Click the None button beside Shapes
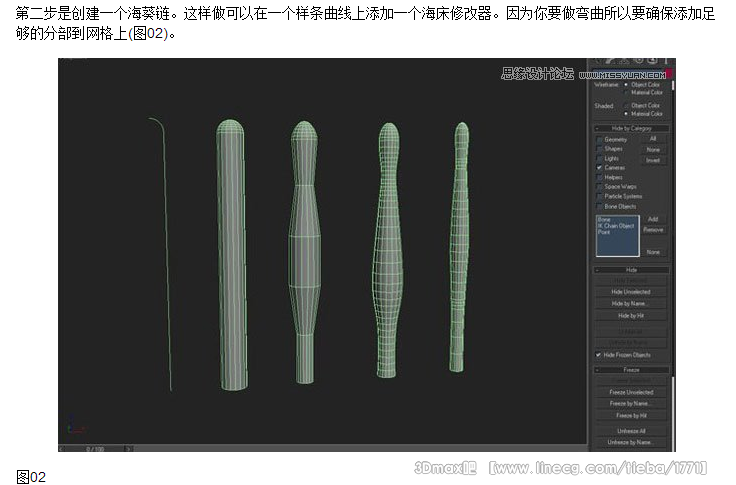Image resolution: width=736 pixels, height=485 pixels. tap(653, 150)
